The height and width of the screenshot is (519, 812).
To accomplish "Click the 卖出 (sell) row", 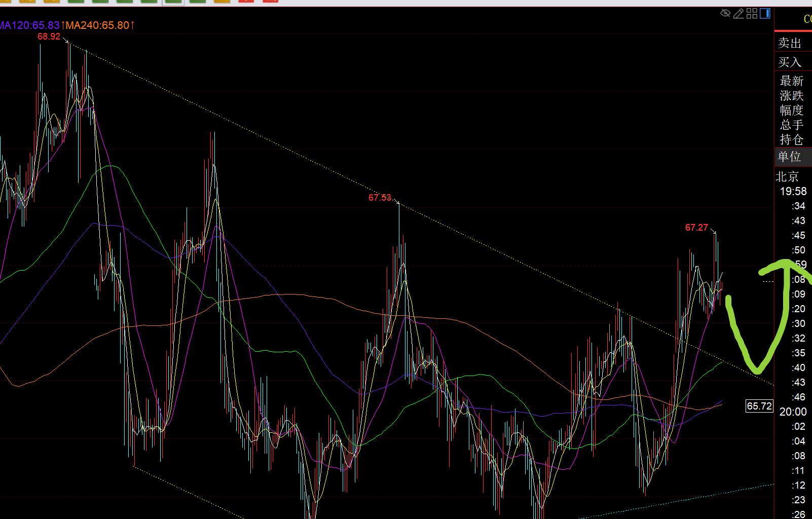I will (x=790, y=44).
